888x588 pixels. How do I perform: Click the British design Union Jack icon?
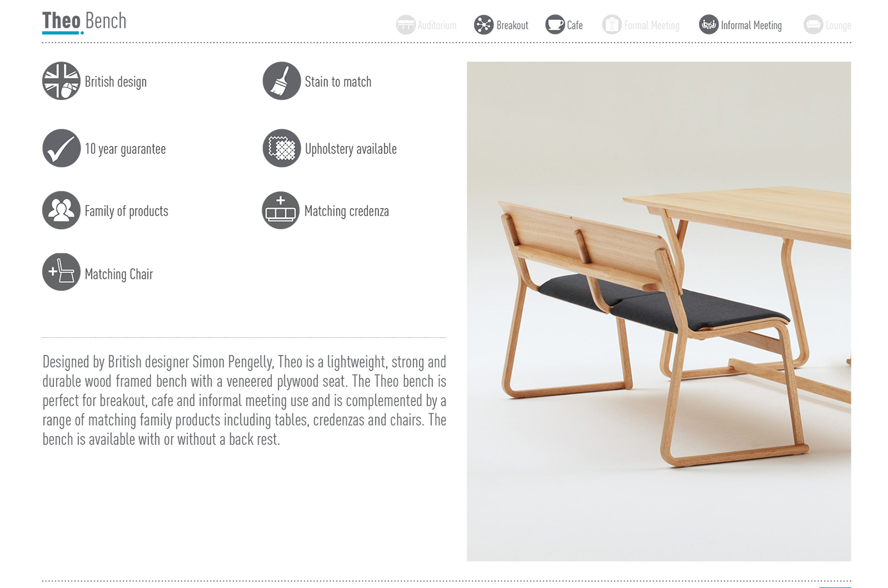[x=61, y=81]
